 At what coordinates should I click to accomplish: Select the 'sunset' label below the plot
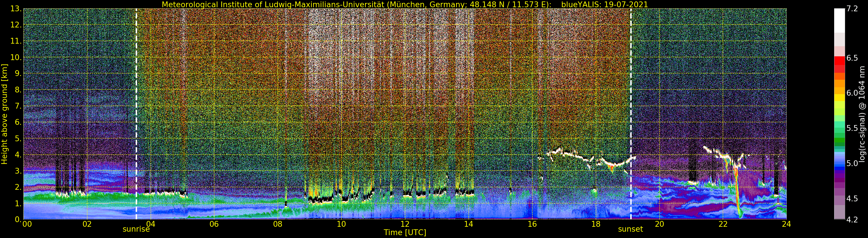coord(631,229)
